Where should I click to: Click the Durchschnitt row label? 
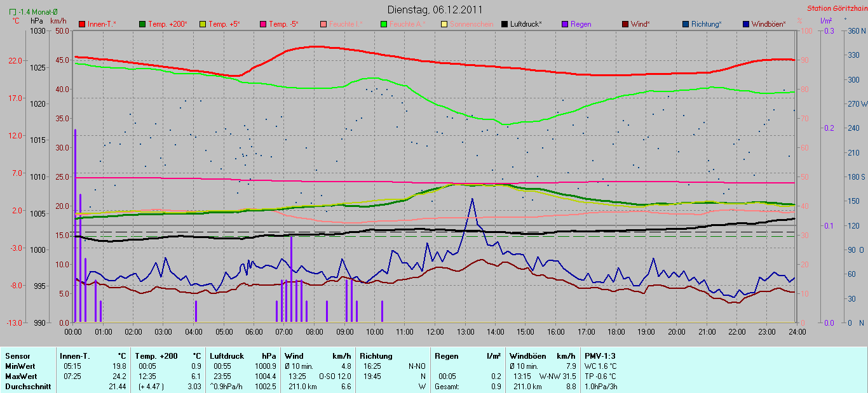(x=28, y=387)
